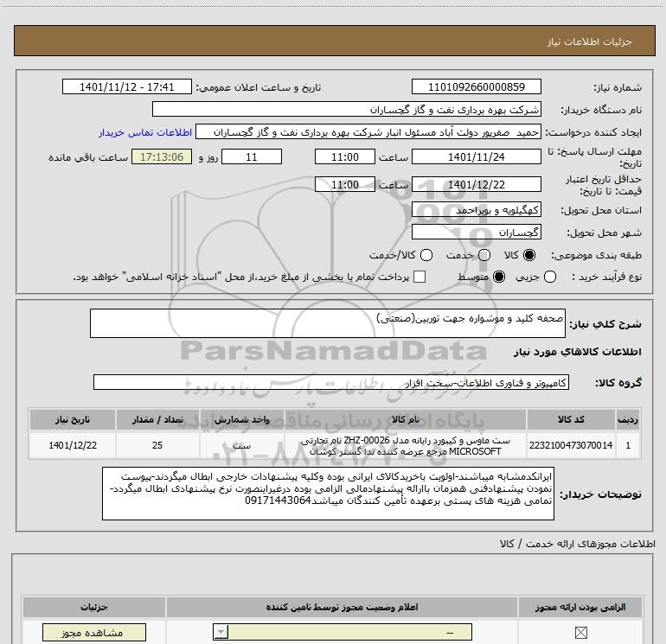
Task: Click the buyer organization name field
Action: click(347, 110)
